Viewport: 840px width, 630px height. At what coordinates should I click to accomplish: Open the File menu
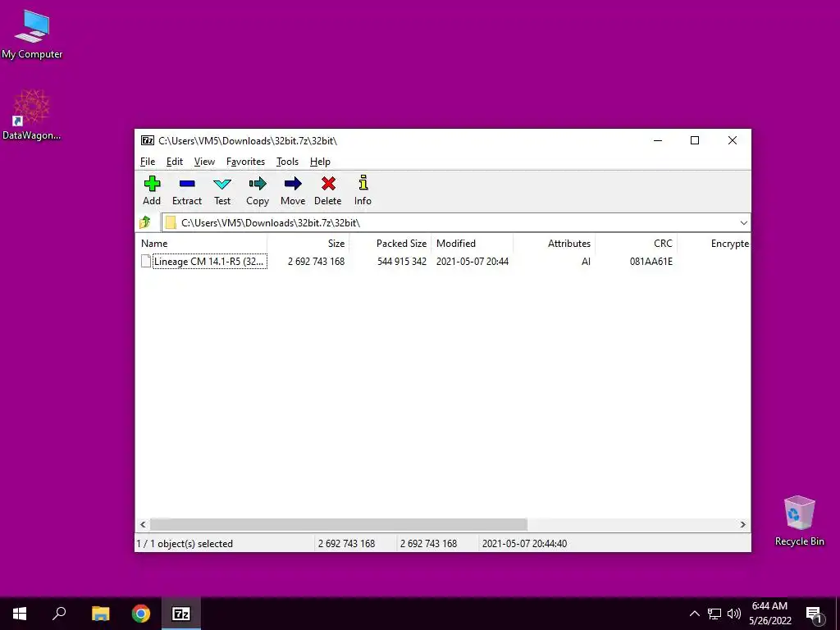coord(148,162)
